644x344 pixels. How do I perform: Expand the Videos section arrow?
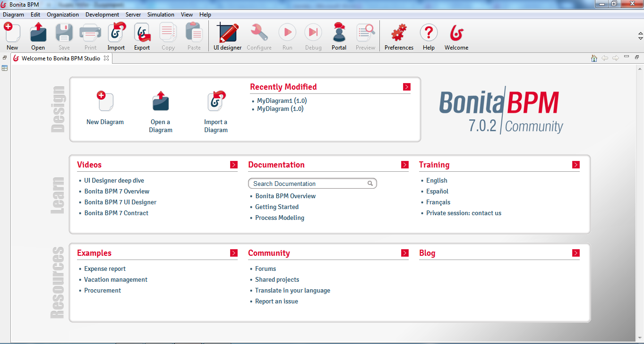234,165
